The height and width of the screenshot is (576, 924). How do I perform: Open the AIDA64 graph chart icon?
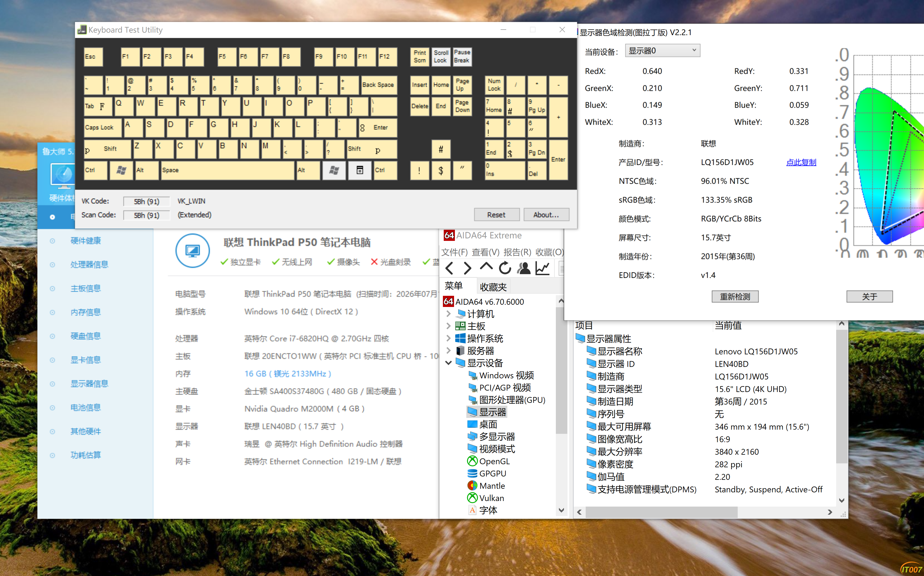tap(542, 268)
